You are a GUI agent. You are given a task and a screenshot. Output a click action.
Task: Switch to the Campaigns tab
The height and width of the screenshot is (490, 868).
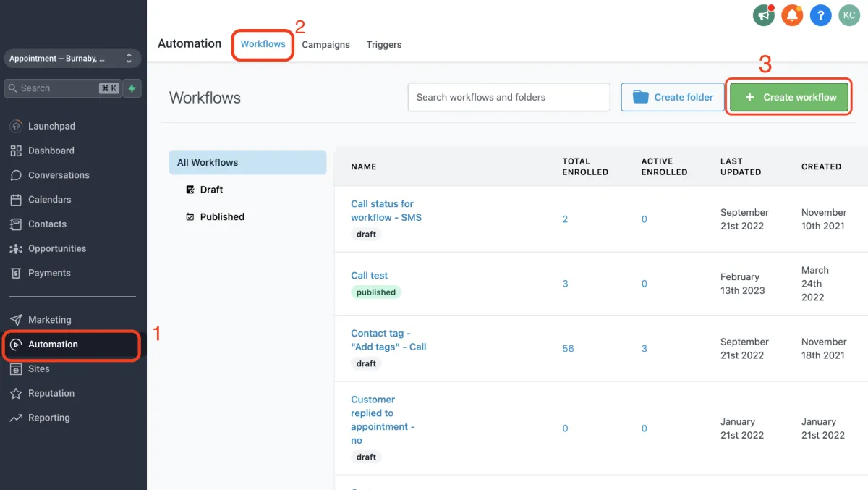pos(325,45)
